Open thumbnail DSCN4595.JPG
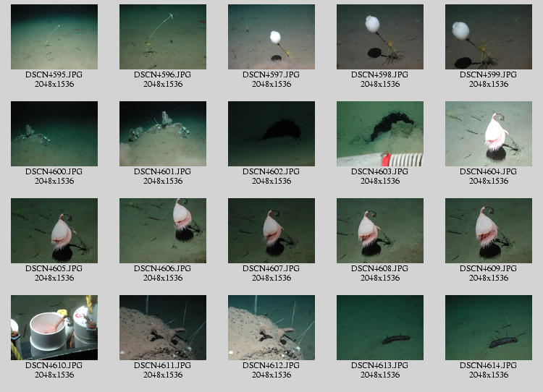 [54, 37]
